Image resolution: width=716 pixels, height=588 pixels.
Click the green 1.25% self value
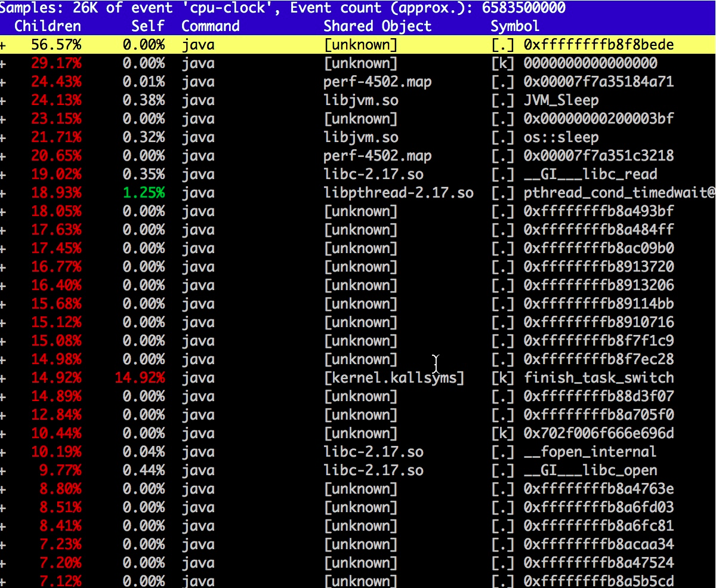click(x=144, y=193)
